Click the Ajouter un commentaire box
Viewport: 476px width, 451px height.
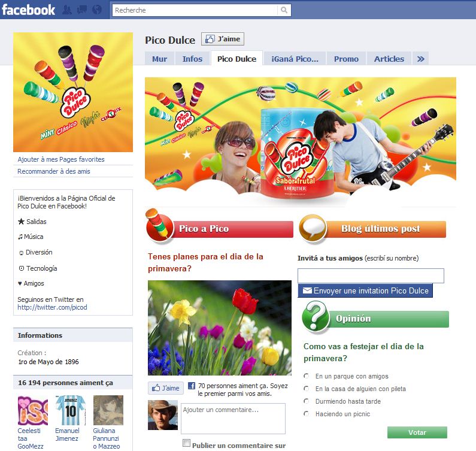point(233,419)
